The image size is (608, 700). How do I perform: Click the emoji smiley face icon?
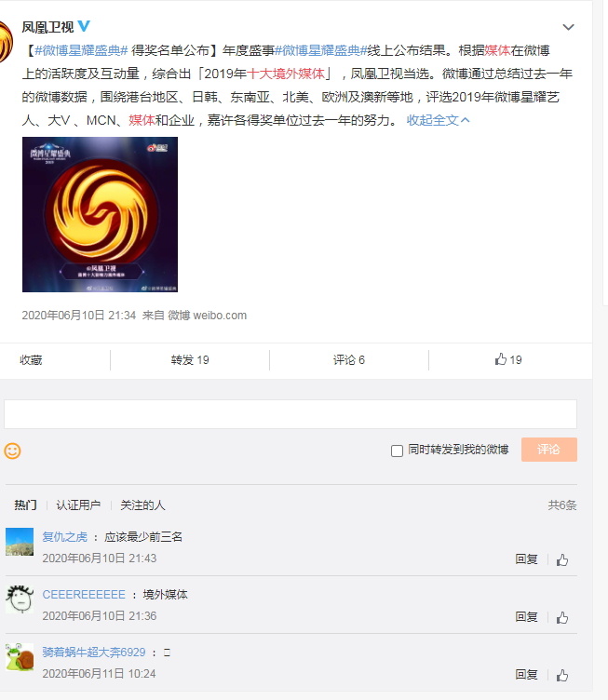(x=12, y=451)
